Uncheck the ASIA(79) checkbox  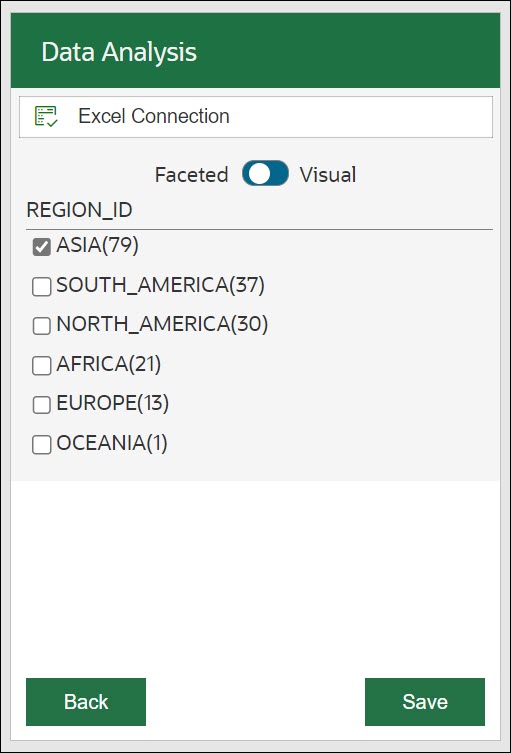click(42, 247)
